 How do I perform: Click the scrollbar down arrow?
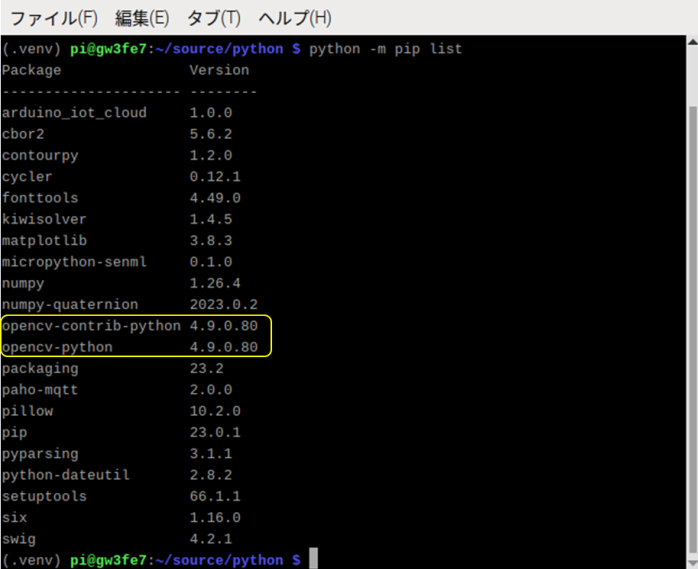point(689,560)
